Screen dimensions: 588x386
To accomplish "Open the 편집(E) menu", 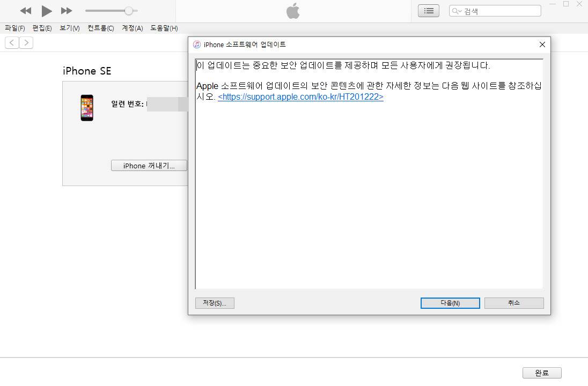I will (x=42, y=28).
